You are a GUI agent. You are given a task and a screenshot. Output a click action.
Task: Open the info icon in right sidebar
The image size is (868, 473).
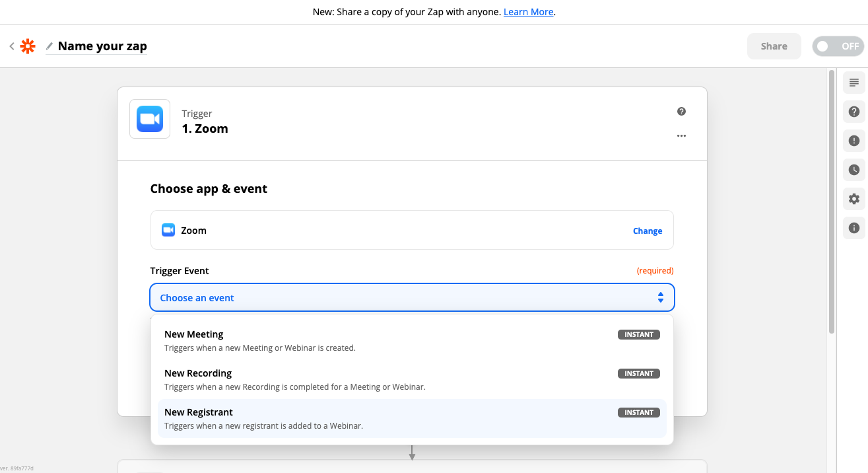click(854, 228)
